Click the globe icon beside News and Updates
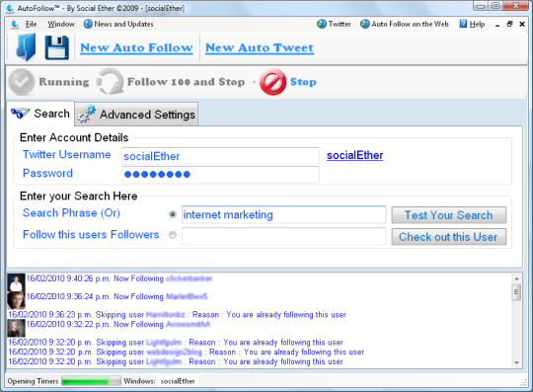 (88, 24)
